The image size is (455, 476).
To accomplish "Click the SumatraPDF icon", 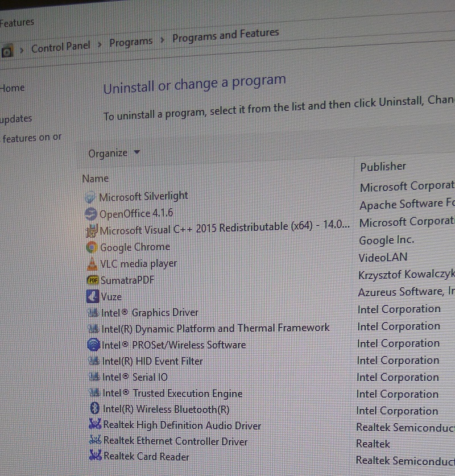I will pos(93,280).
